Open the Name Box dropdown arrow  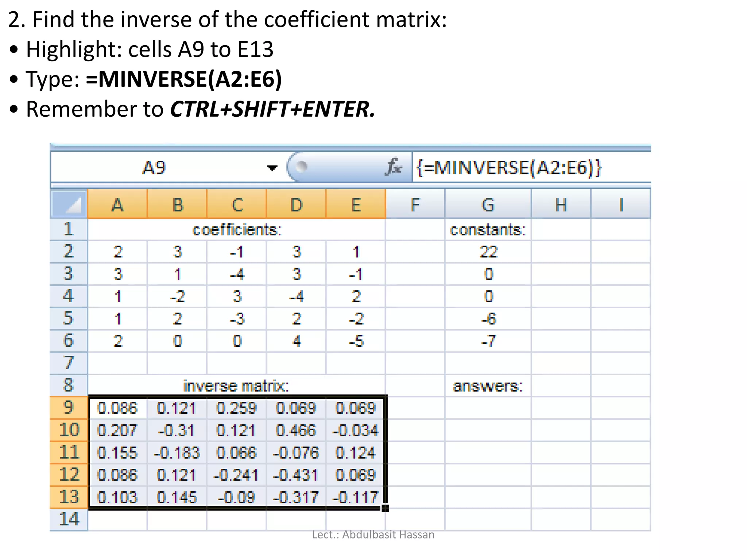tap(272, 168)
